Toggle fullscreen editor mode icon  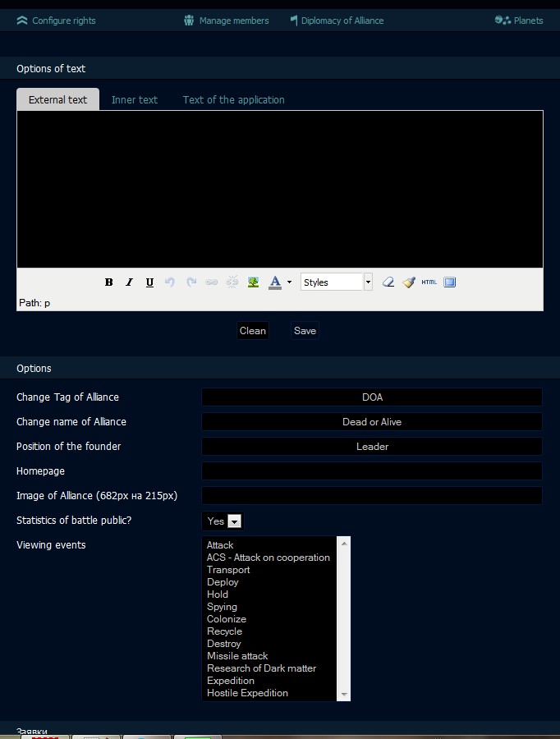pos(449,282)
